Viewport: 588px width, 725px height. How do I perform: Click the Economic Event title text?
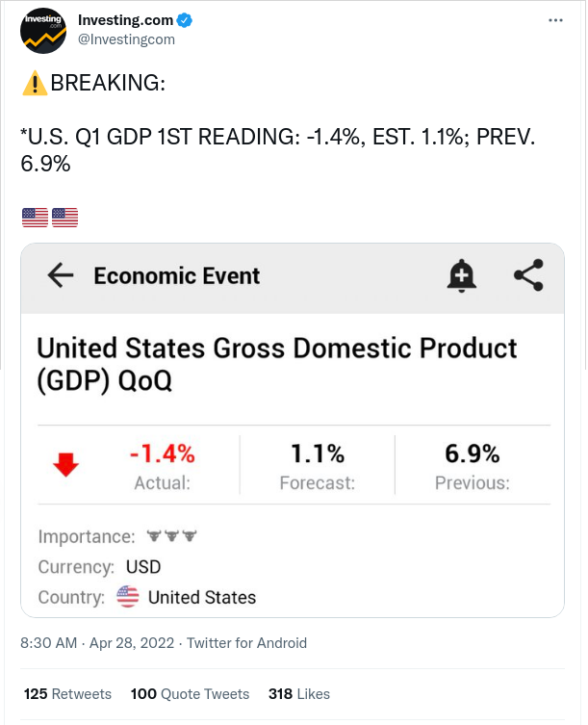(x=176, y=276)
